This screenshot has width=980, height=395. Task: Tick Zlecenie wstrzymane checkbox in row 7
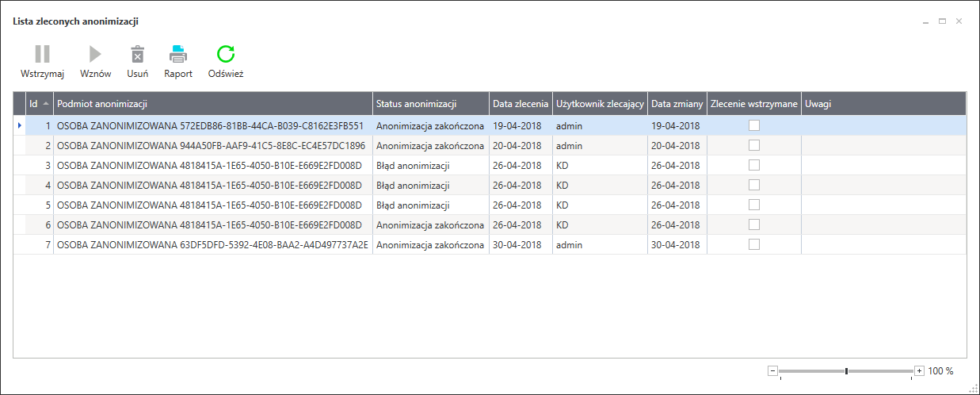(754, 244)
